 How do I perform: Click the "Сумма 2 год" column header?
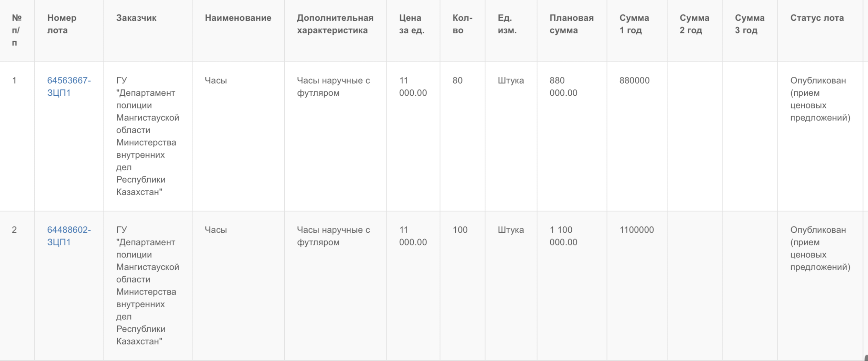click(694, 24)
